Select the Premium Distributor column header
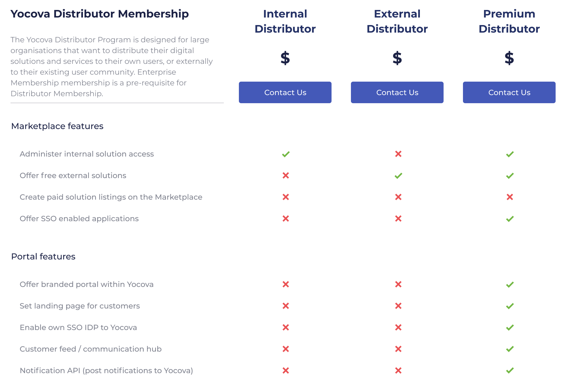This screenshot has height=392, width=568. [509, 21]
